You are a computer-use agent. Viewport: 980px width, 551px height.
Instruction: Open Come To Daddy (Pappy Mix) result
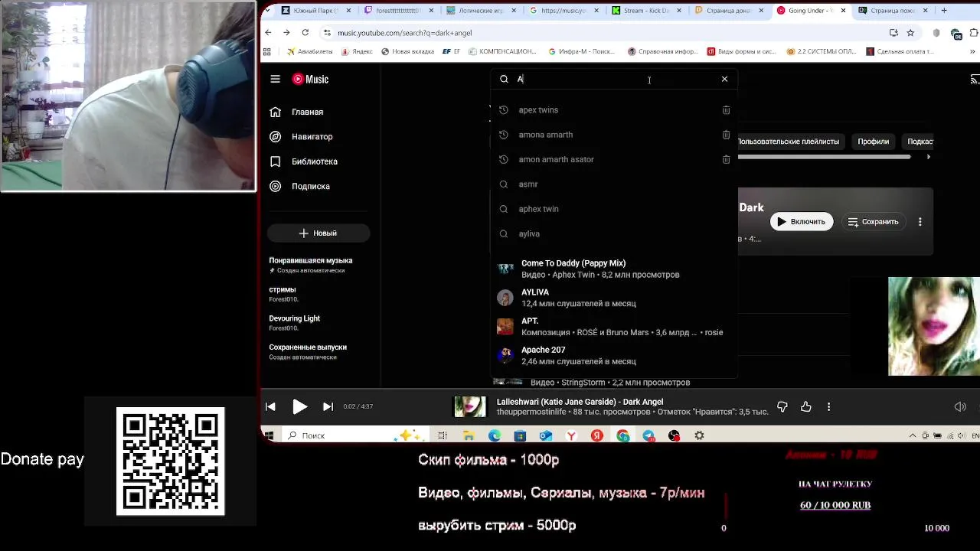point(613,269)
